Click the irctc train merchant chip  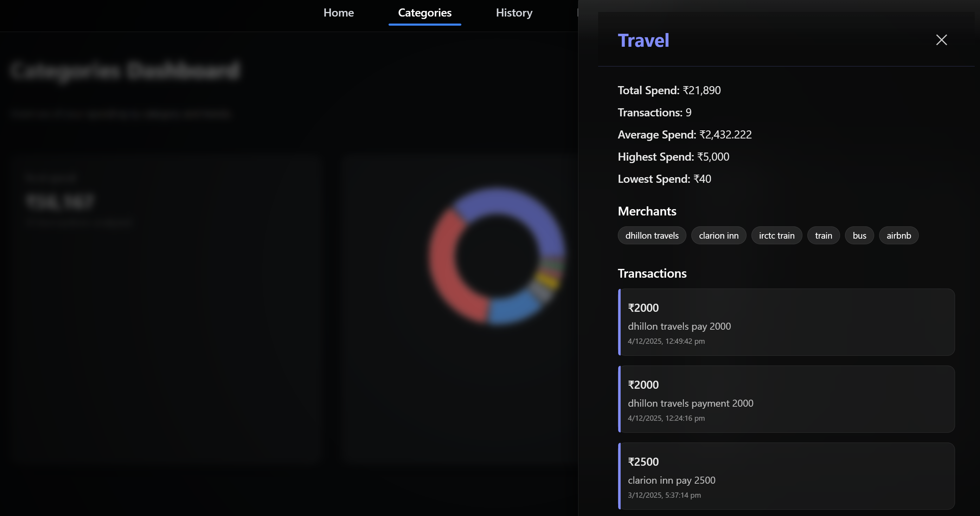pyautogui.click(x=776, y=236)
